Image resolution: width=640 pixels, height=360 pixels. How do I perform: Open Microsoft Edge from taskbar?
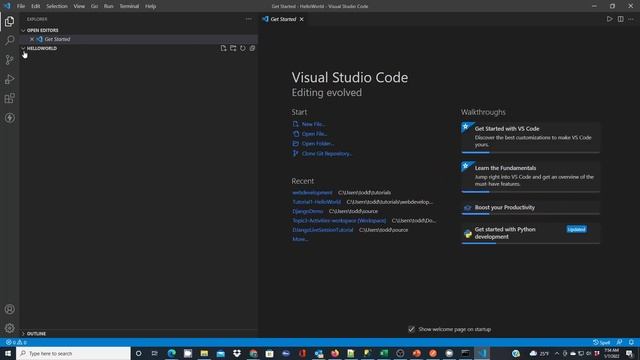click(x=171, y=353)
